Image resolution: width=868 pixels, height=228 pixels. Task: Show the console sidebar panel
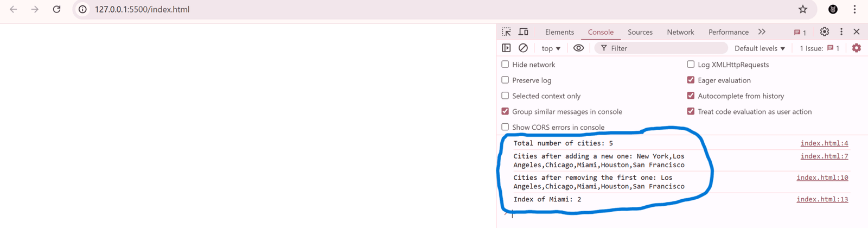(x=506, y=48)
